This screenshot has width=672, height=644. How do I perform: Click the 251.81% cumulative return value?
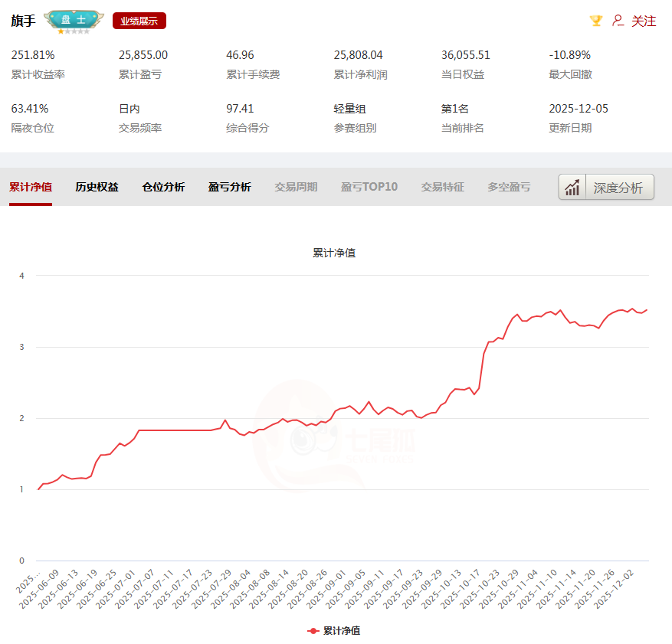coord(33,55)
